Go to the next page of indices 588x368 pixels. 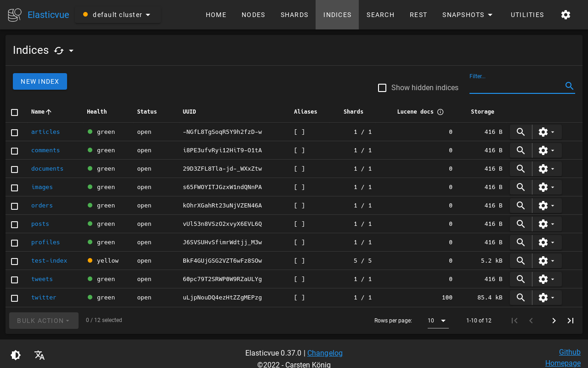click(x=554, y=321)
